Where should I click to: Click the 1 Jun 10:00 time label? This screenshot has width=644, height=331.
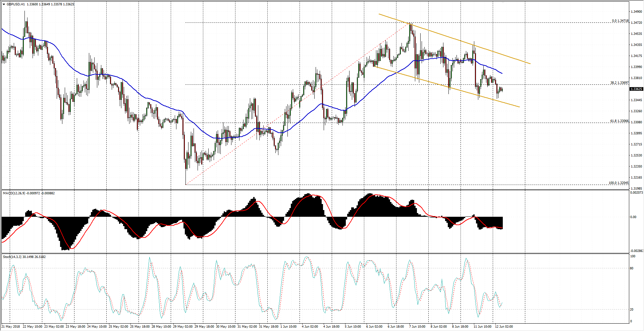(x=288, y=326)
